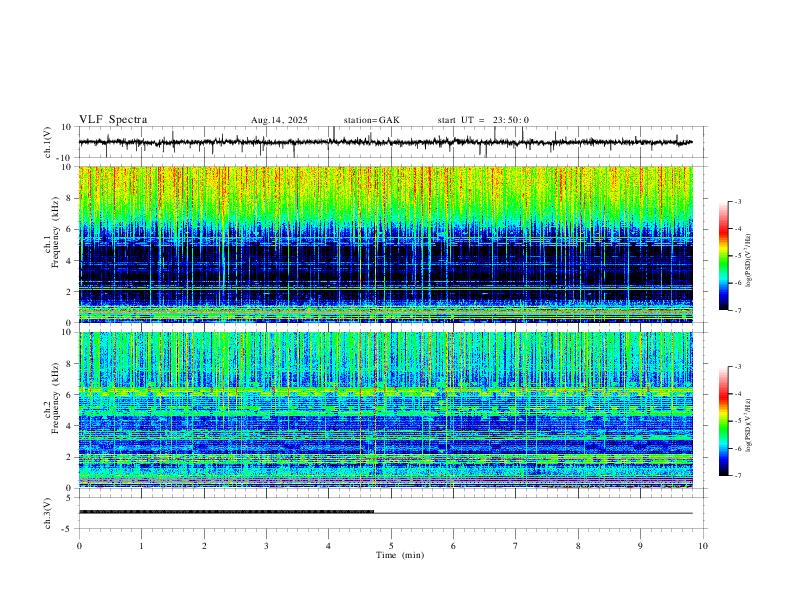Image resolution: width=792 pixels, height=612 pixels.
Task: Click the "8" kHz tick on ch.2 spectrogram
Action: (x=69, y=364)
